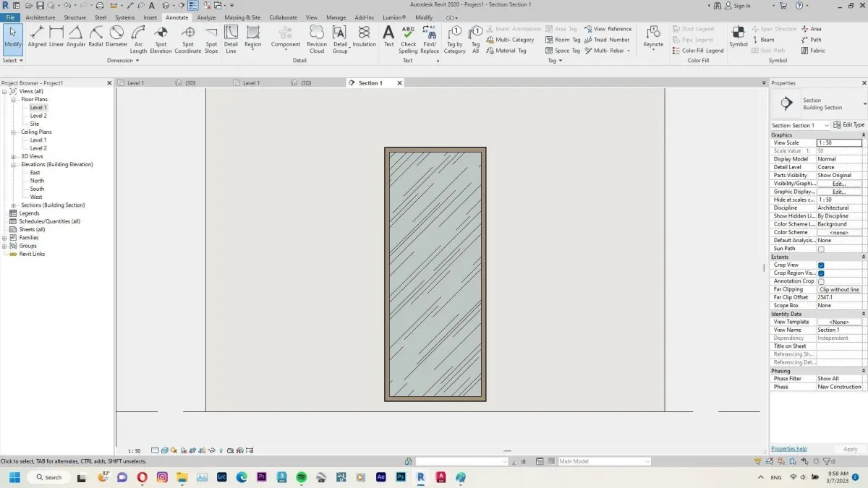Select the Aligned dimension tool
Viewport: 868px width, 488px height.
click(x=37, y=38)
